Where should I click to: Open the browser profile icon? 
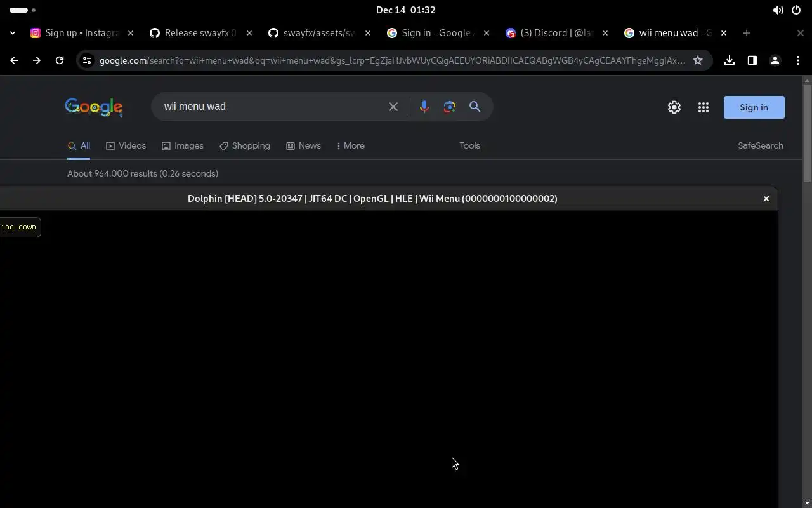(775, 60)
